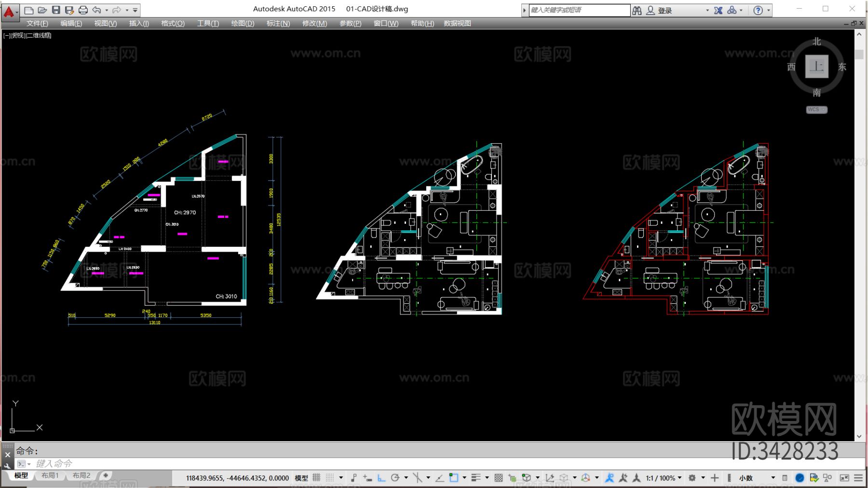Toggle annotation visibility person icon
868x488 pixels.
pos(610,478)
